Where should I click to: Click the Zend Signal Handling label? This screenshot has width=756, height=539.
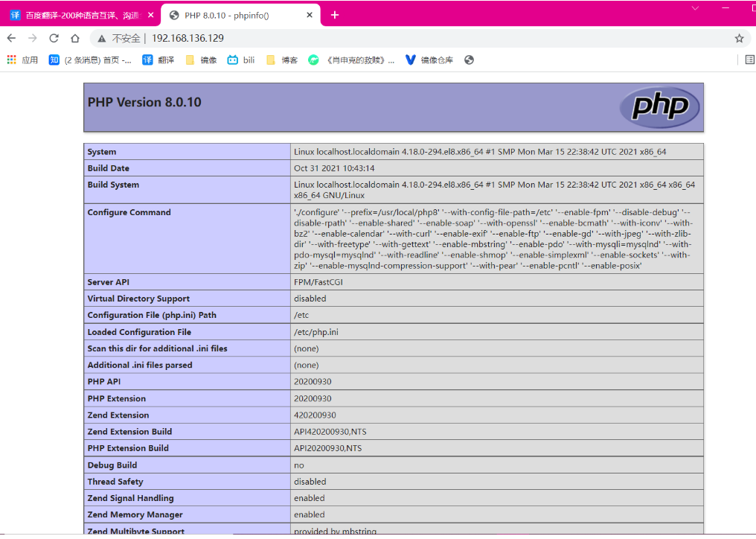coord(131,498)
